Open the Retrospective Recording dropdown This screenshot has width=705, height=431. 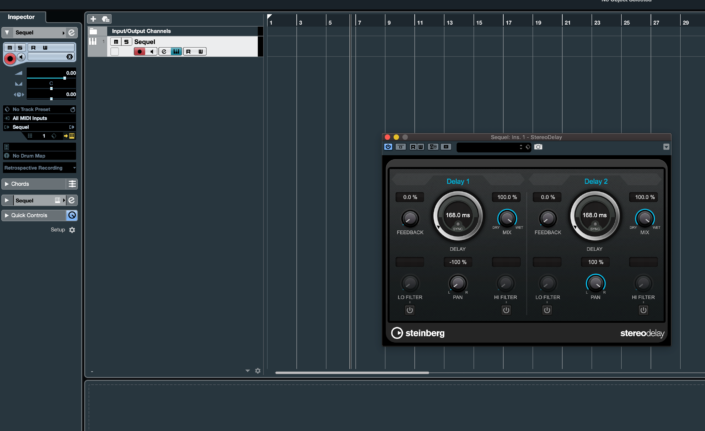tap(40, 168)
